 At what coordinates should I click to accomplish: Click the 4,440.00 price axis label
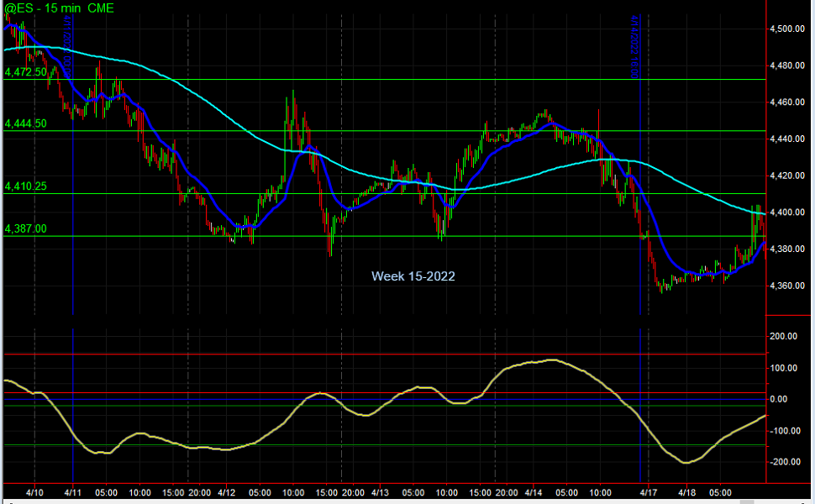click(787, 139)
